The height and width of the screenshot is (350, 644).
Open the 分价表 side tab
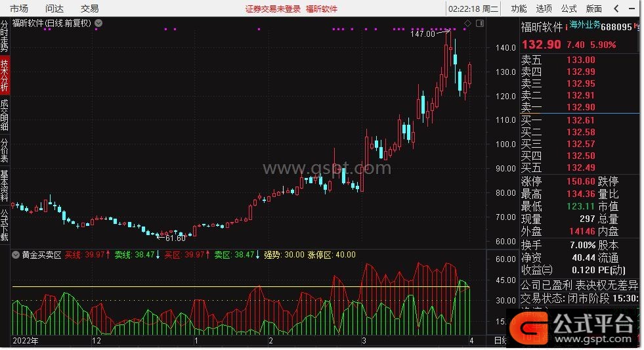[x=5, y=150]
